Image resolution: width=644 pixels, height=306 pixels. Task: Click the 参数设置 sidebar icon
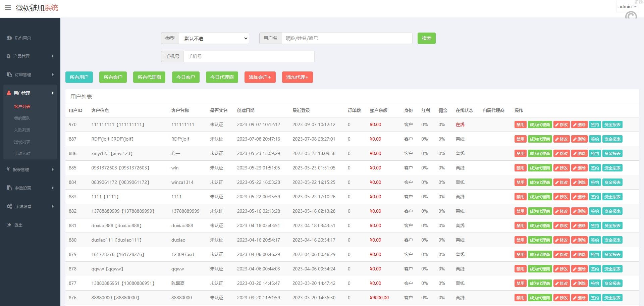(9, 188)
